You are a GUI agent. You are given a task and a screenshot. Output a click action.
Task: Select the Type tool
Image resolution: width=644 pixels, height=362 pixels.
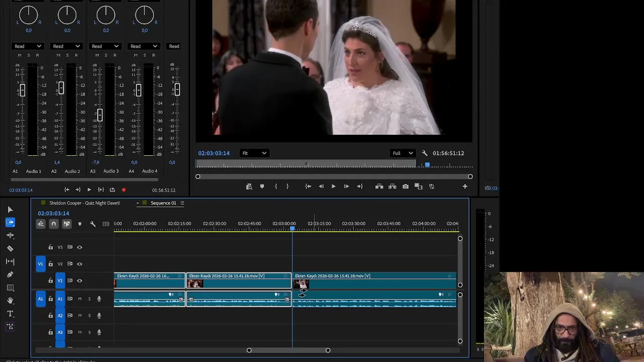(x=10, y=314)
